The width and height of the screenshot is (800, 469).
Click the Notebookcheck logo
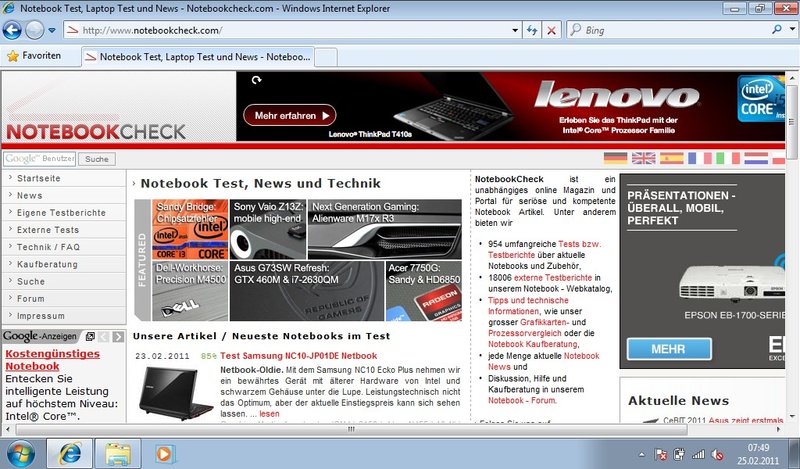(x=96, y=132)
